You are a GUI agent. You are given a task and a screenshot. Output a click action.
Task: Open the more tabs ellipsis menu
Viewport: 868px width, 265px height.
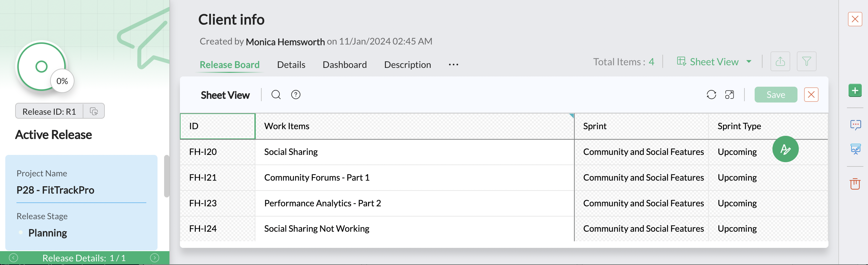point(453,64)
